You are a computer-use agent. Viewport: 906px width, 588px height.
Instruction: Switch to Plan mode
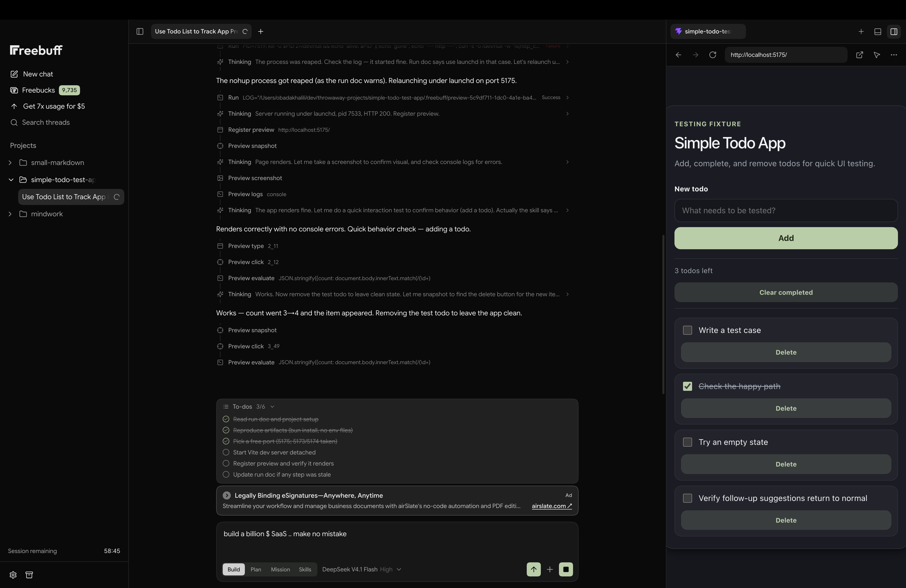pos(256,569)
